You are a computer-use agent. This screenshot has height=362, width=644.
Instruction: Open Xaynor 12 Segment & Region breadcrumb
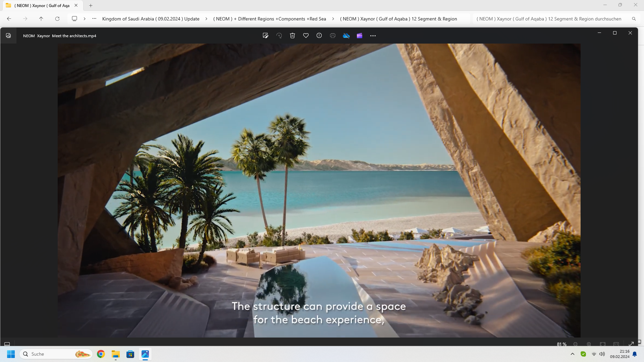pyautogui.click(x=398, y=19)
